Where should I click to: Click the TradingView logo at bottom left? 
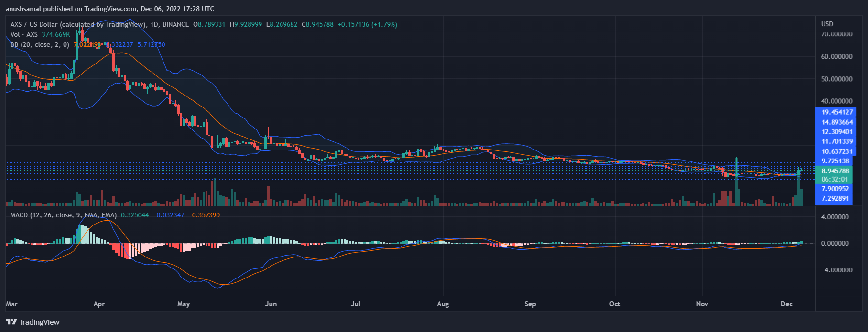tap(33, 322)
